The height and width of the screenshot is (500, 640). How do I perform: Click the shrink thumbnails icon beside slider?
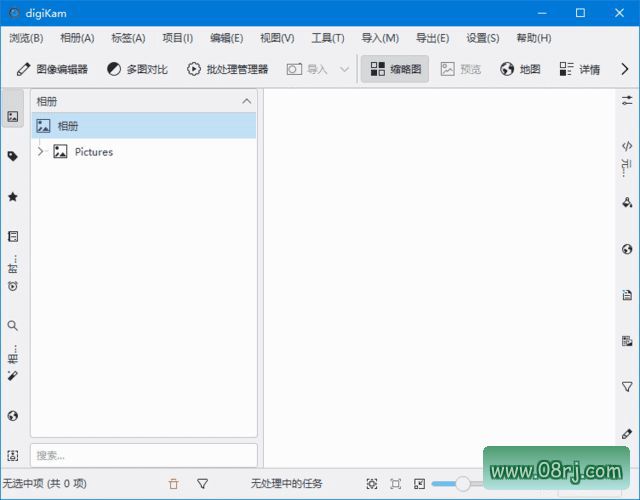coord(419,484)
